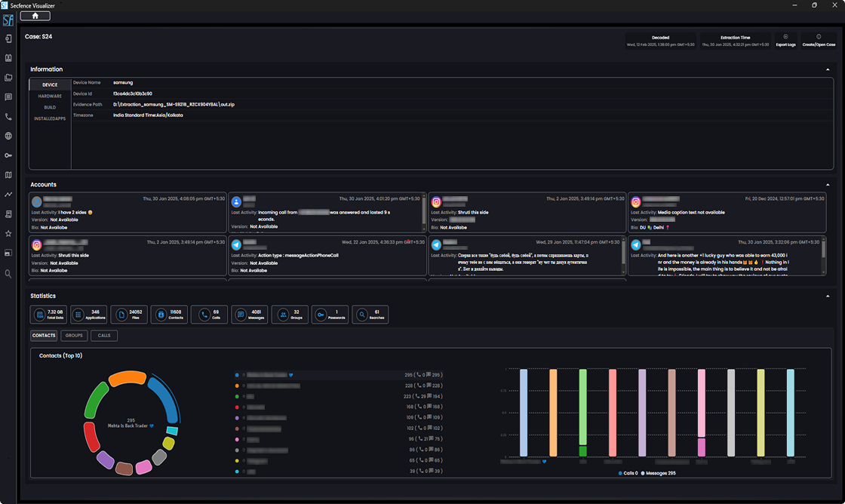
Task: Click the Case: S24 title
Action: [38, 37]
